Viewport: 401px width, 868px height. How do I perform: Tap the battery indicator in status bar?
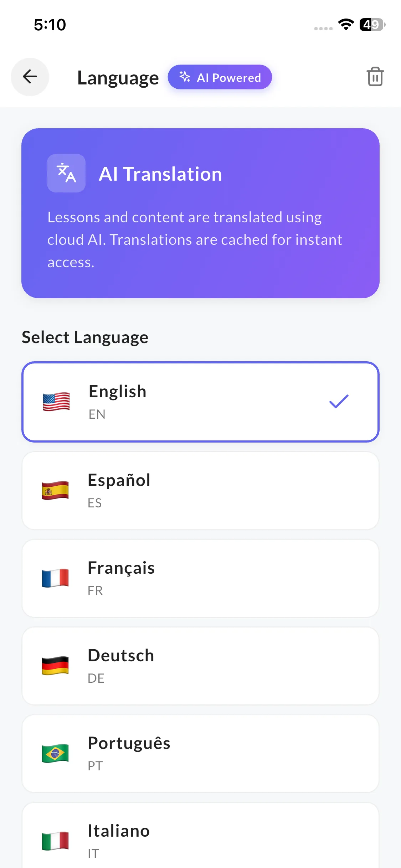372,25
